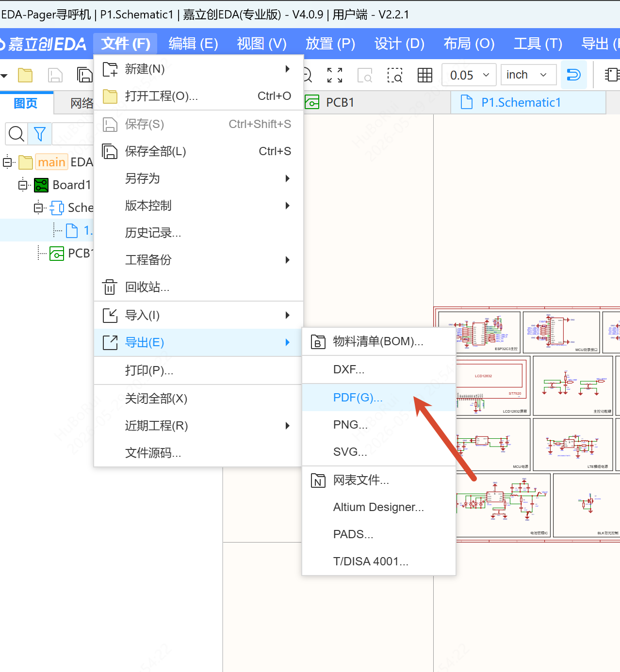Collapse the schematic tree node

pos(38,208)
